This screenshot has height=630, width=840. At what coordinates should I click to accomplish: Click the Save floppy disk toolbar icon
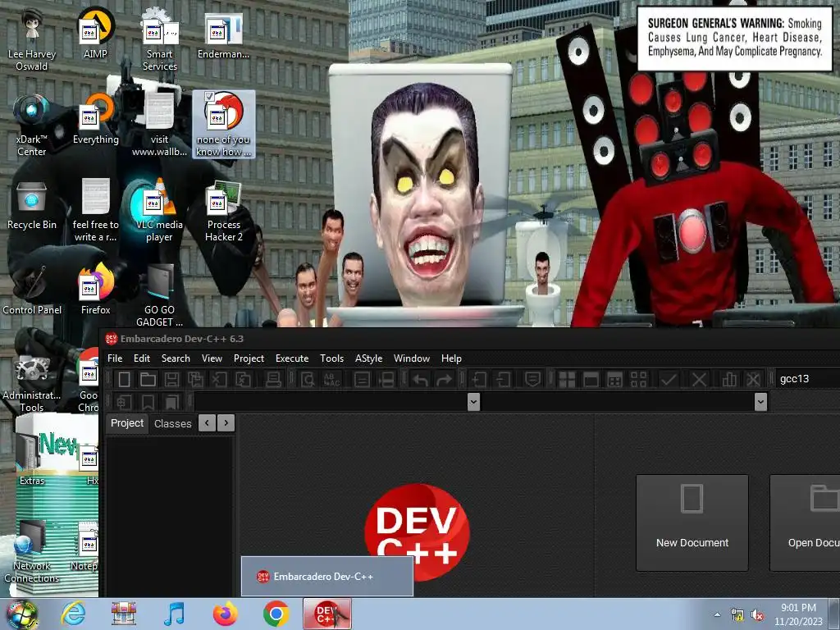click(171, 379)
